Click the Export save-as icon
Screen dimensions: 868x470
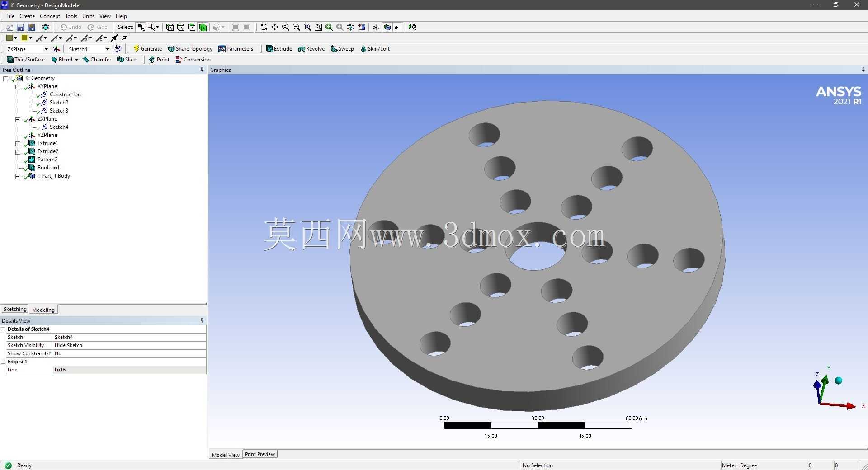[31, 27]
